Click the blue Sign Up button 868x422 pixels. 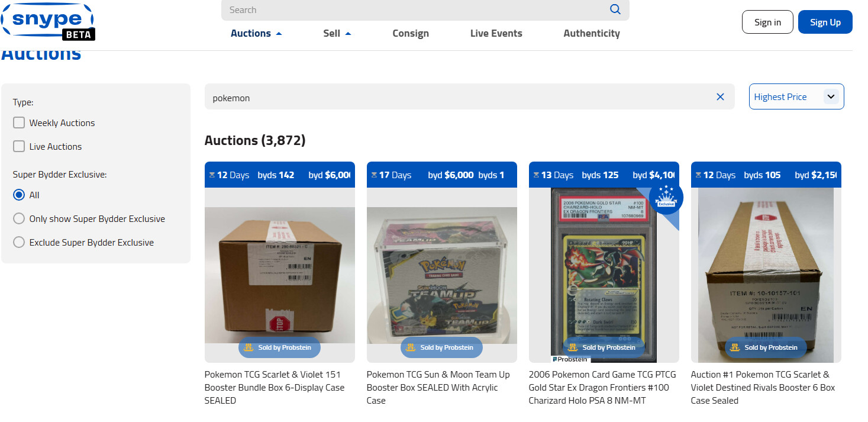[x=825, y=22]
